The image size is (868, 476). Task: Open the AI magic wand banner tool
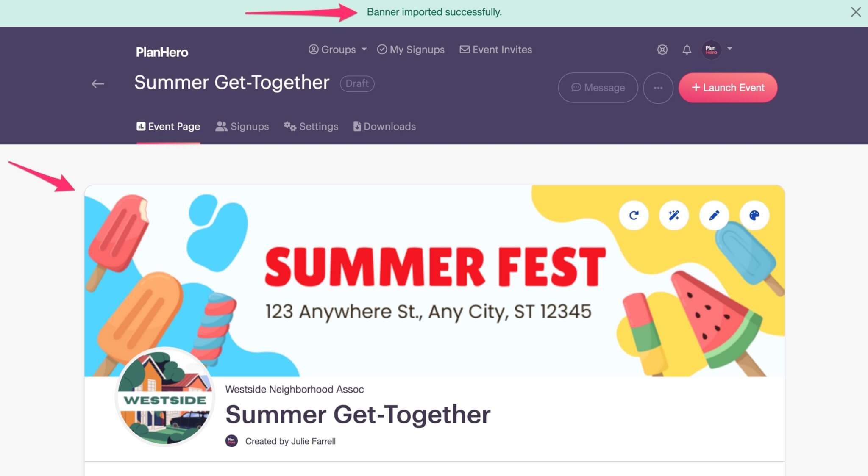click(x=674, y=215)
